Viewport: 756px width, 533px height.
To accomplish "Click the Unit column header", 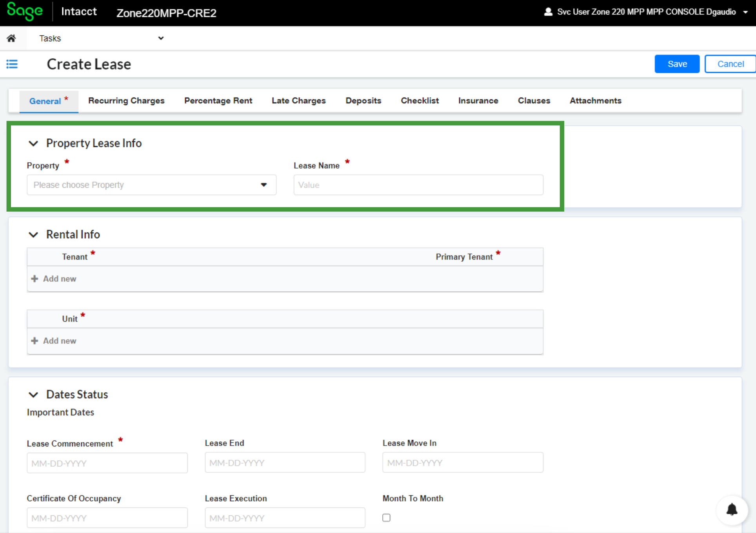I will [x=70, y=319].
